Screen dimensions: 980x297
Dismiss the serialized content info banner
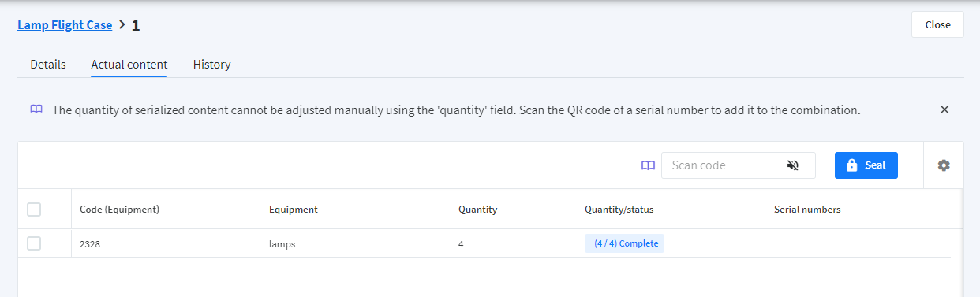[944, 110]
